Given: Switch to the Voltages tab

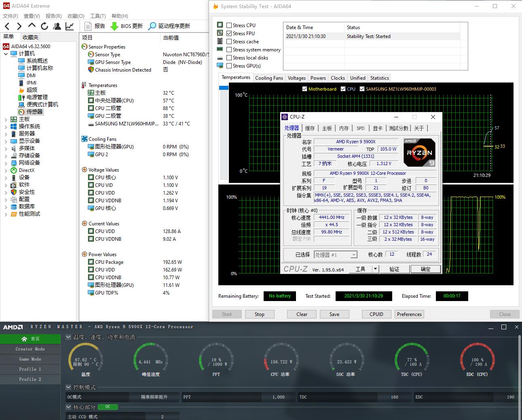Looking at the screenshot, I should [x=296, y=78].
